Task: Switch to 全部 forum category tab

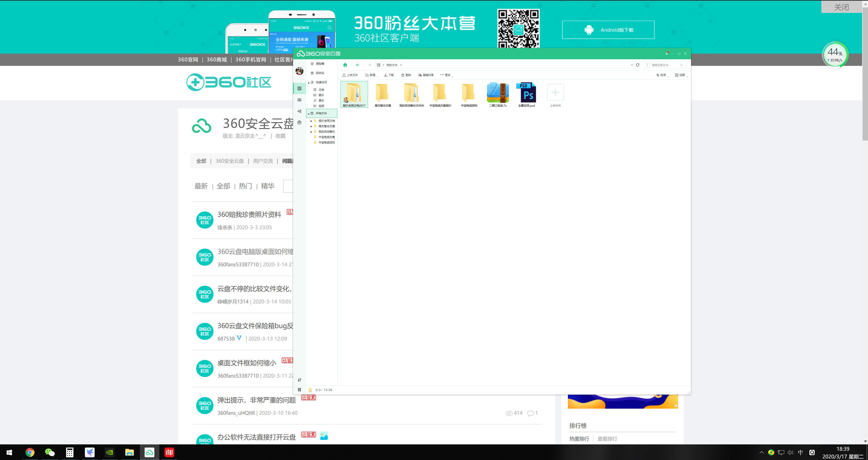Action: [201, 161]
